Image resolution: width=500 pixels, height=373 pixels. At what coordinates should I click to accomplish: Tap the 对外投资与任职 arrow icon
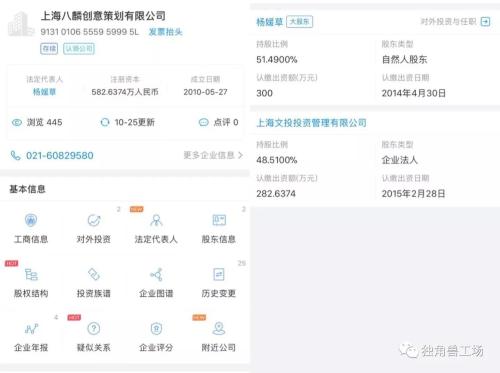point(485,22)
